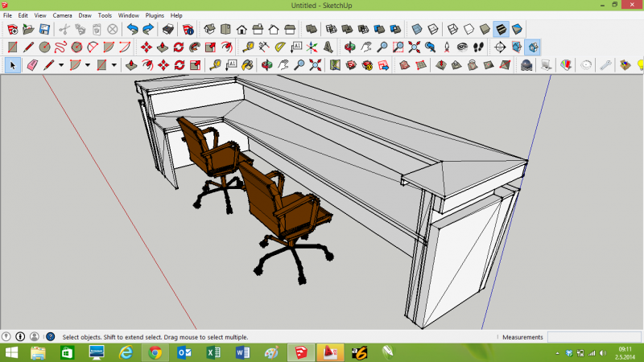Click the sign-in user icon in status bar
The width and height of the screenshot is (644, 362).
tap(35, 336)
